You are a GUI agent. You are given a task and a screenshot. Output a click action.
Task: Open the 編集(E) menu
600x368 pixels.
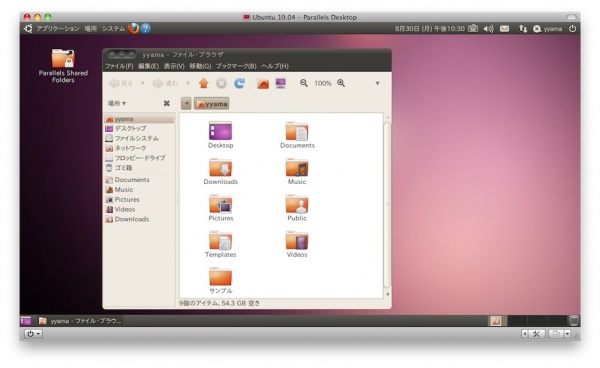pos(148,66)
